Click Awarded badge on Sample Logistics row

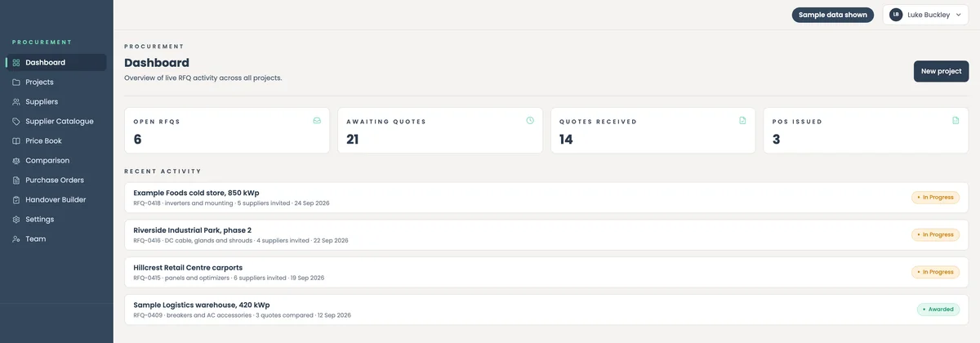coord(938,310)
